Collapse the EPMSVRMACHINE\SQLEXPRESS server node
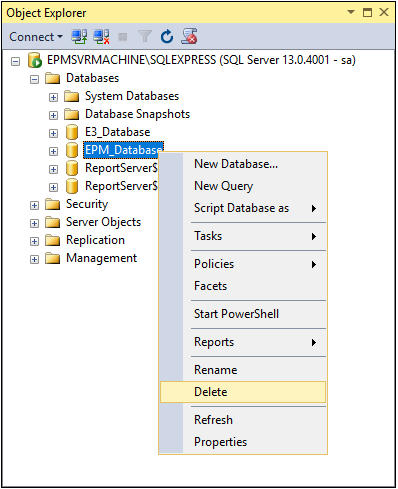 pos(15,61)
